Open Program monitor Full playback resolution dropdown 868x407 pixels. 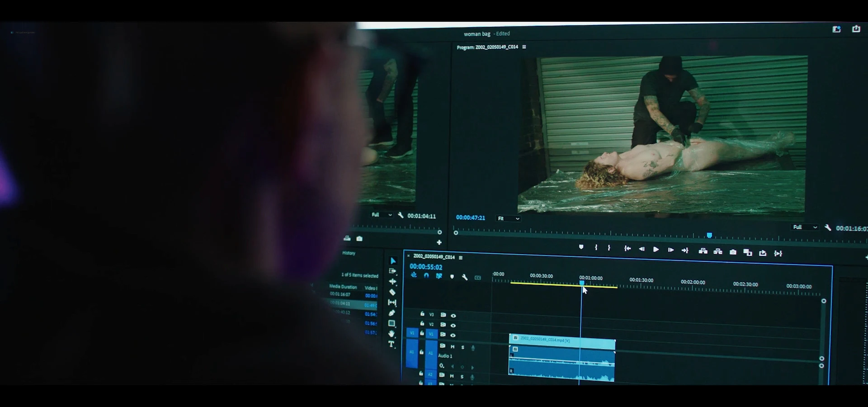click(805, 227)
